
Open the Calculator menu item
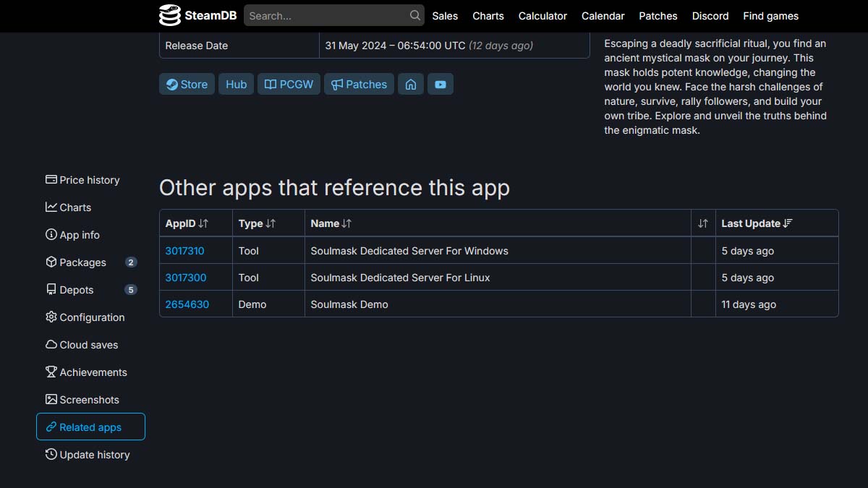542,15
